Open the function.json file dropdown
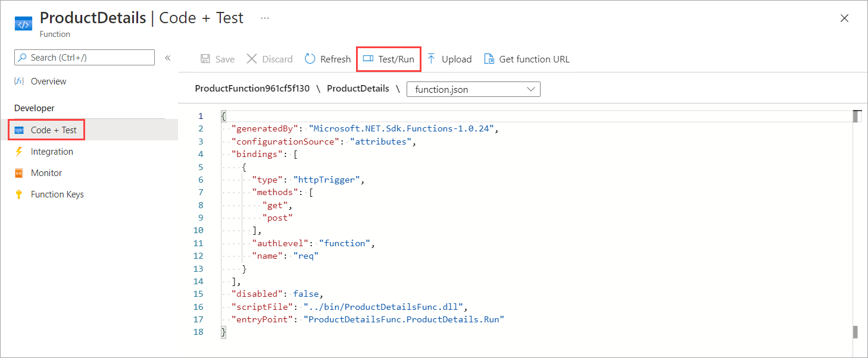 (473, 89)
